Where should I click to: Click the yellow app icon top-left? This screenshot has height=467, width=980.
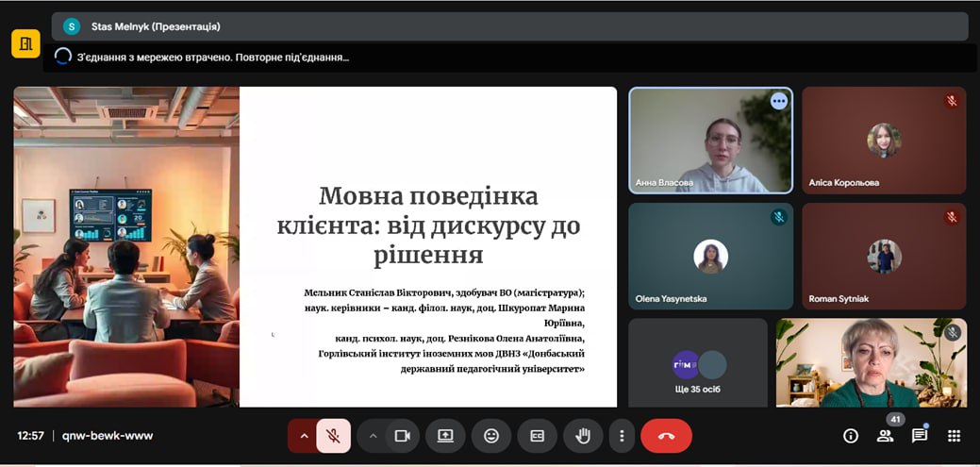click(x=25, y=43)
